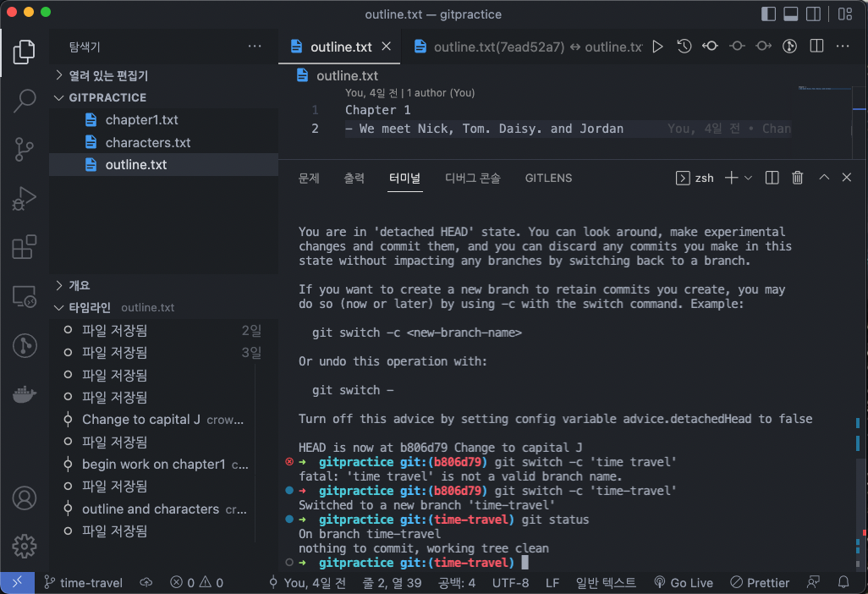Click the time-travel branch in status bar
The width and height of the screenshot is (868, 594).
coord(84,582)
